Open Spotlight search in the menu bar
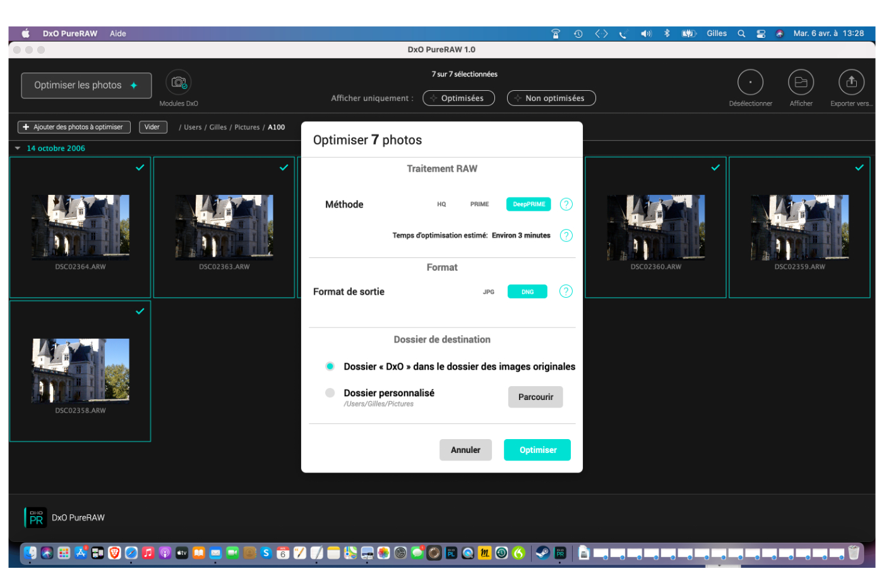Viewport: 884px width, 588px height. pos(741,33)
